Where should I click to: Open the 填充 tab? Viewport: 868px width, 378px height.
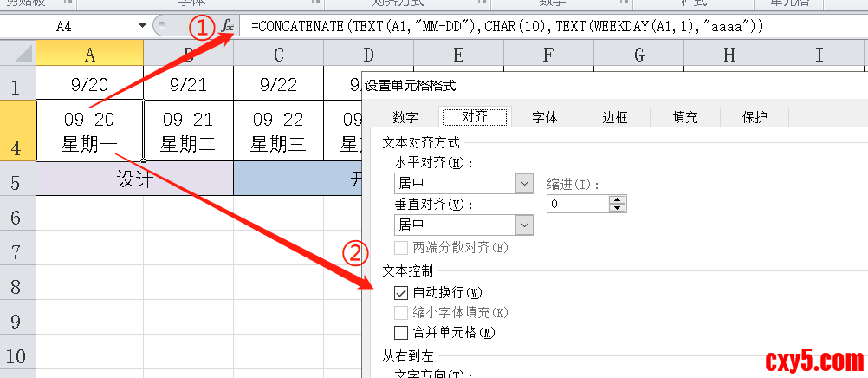point(684,117)
